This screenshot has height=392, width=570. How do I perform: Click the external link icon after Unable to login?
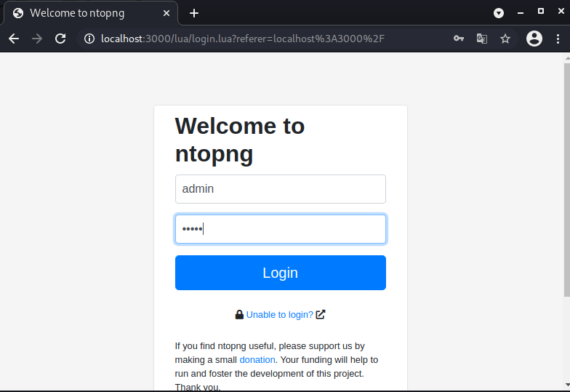[x=320, y=314]
